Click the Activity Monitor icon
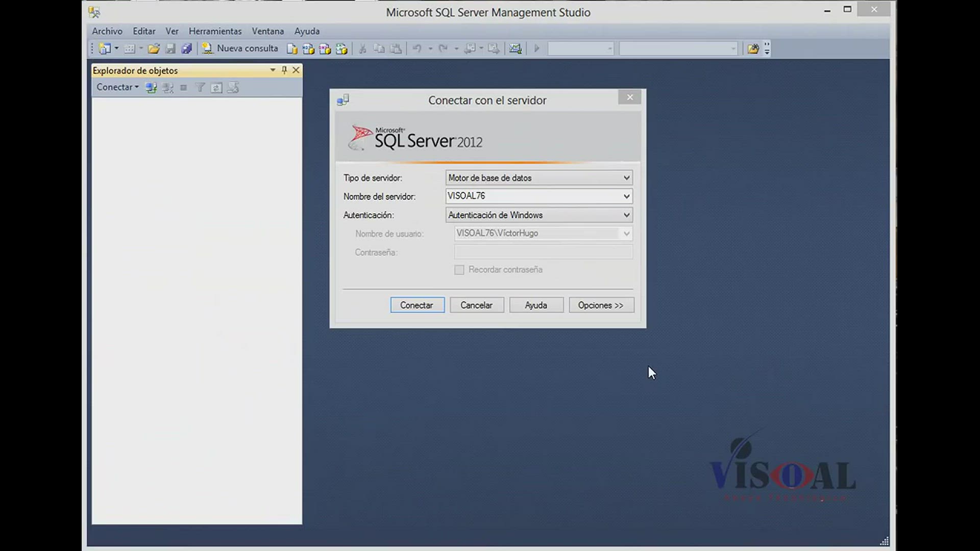The height and width of the screenshot is (551, 980). coord(516,48)
